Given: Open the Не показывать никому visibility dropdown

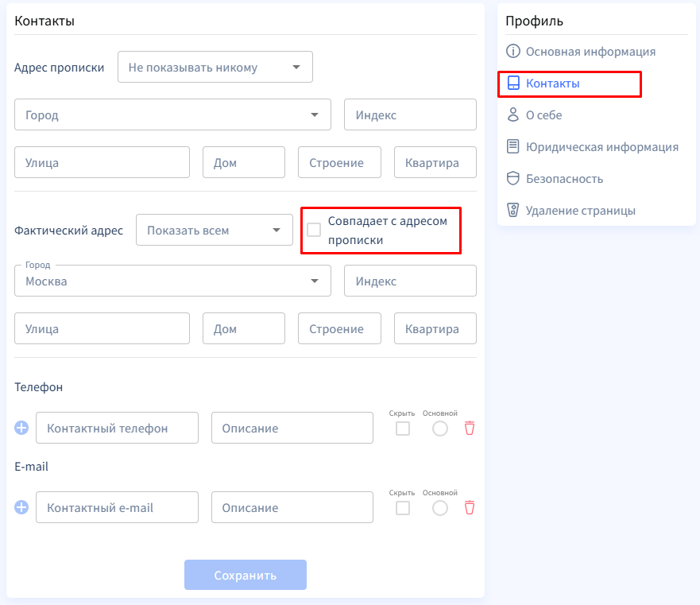Looking at the screenshot, I should click(x=215, y=68).
